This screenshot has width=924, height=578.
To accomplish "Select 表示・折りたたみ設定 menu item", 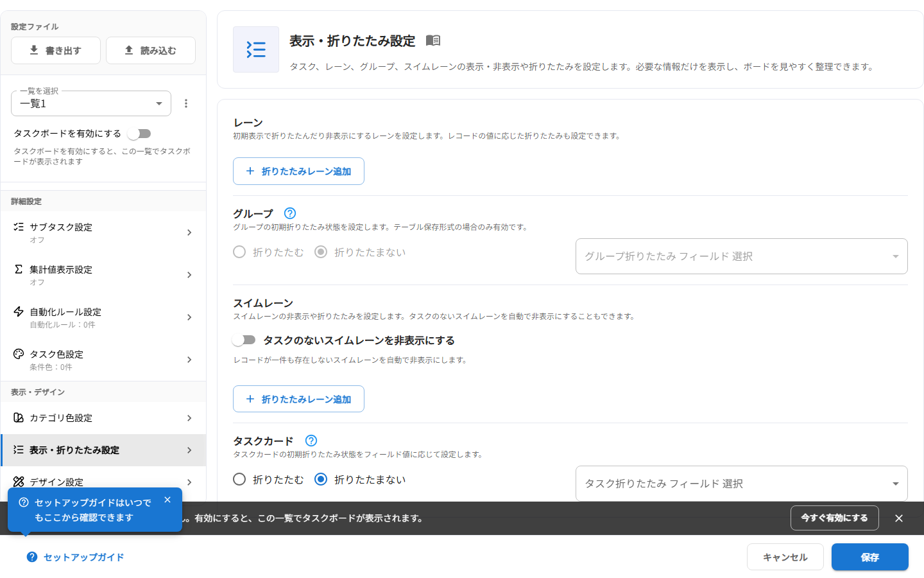I will click(x=103, y=450).
